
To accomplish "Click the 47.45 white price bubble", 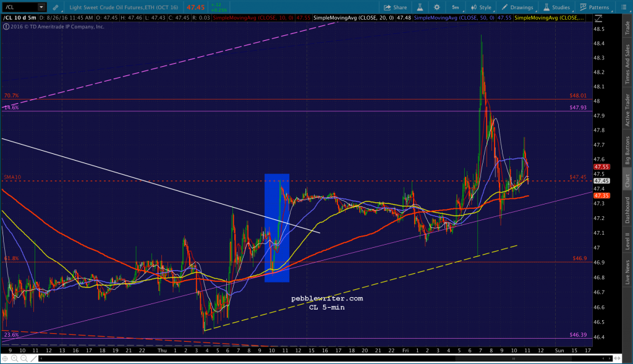I will 601,181.
